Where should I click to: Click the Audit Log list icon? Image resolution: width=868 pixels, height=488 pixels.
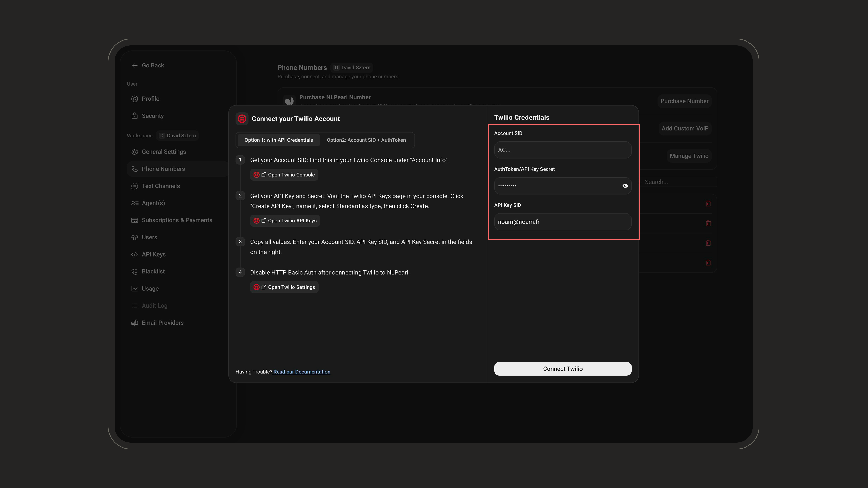pos(134,306)
